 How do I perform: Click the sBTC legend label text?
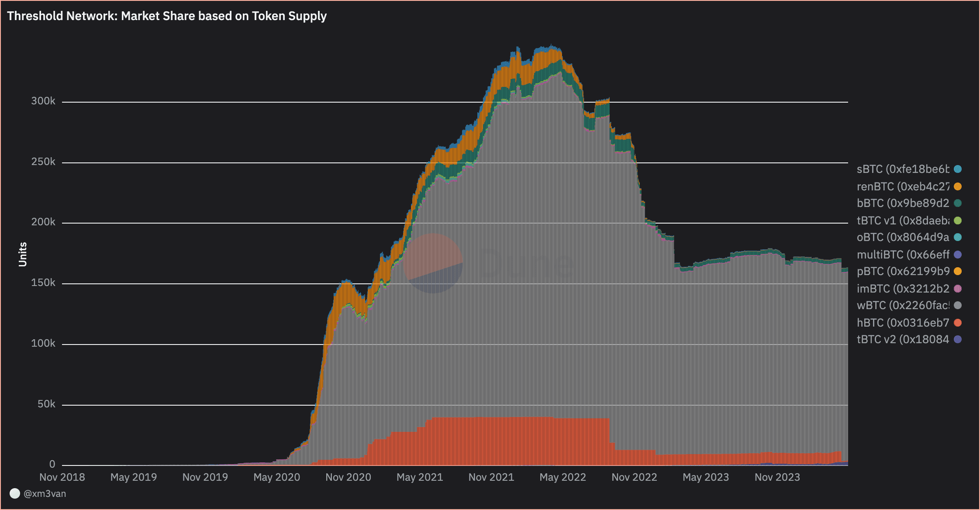(x=903, y=169)
